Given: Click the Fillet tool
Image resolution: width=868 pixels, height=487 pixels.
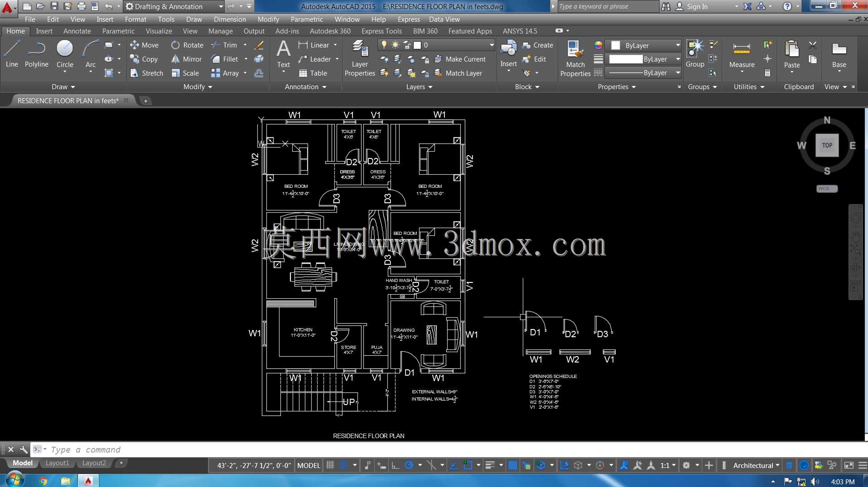Looking at the screenshot, I should click(x=225, y=59).
